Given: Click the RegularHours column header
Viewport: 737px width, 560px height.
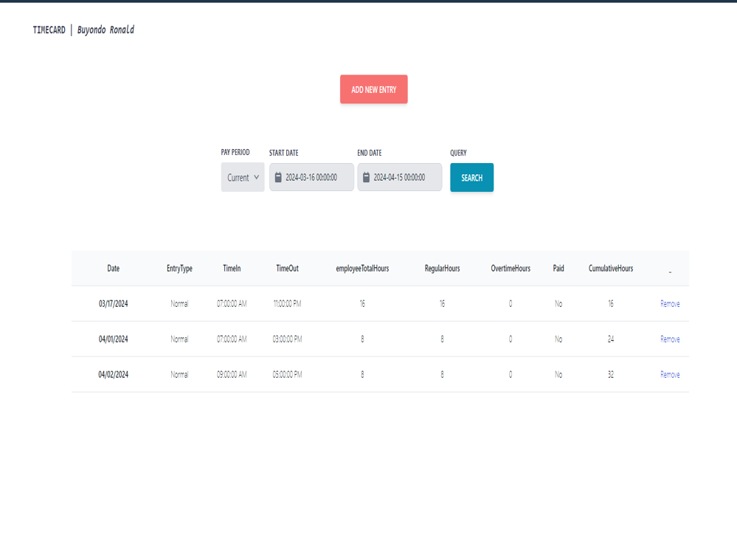Looking at the screenshot, I should pyautogui.click(x=441, y=269).
